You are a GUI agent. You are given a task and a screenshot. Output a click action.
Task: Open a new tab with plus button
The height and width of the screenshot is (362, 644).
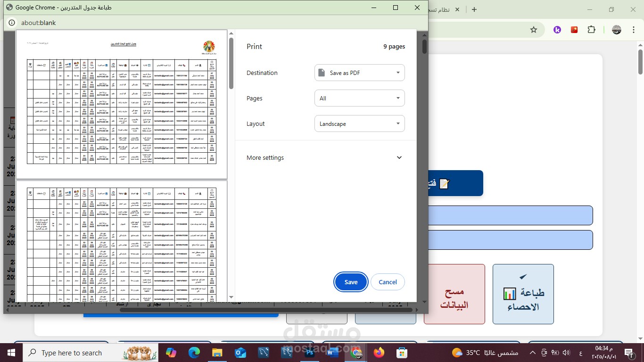pos(474,9)
